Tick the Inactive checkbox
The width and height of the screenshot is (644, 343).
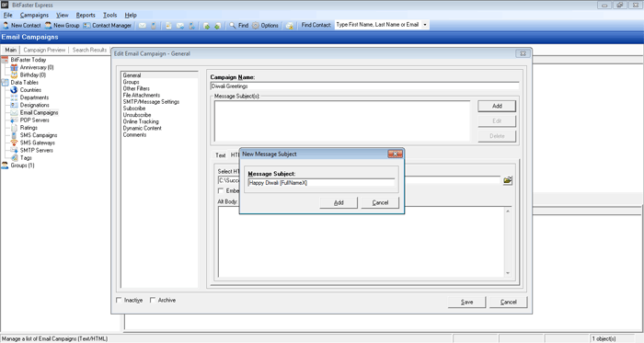click(x=119, y=301)
